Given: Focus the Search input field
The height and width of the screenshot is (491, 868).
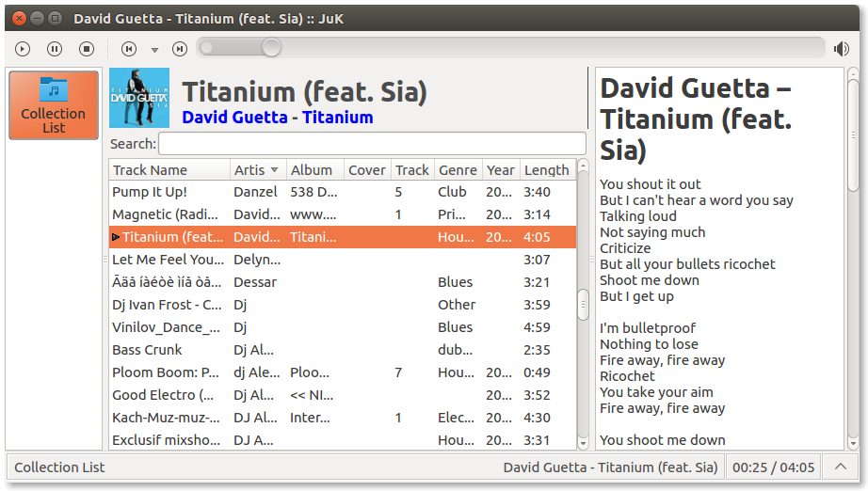Looking at the screenshot, I should pos(372,144).
